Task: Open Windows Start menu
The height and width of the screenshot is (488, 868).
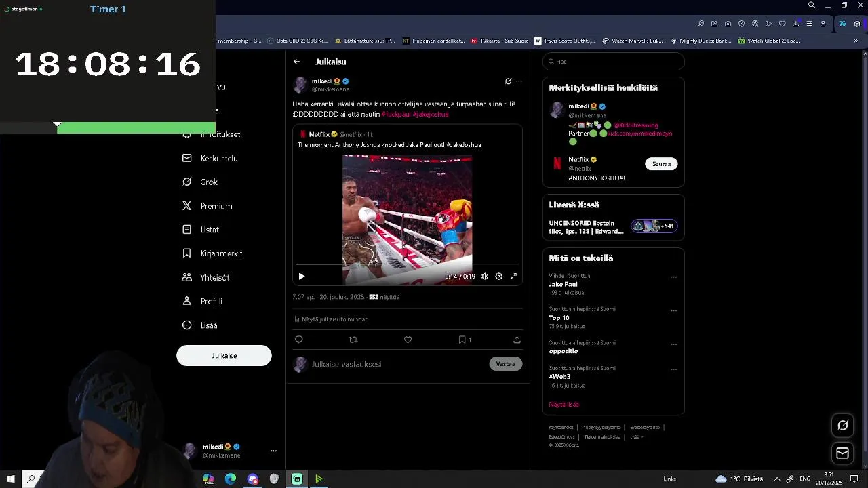Action: tap(11, 479)
